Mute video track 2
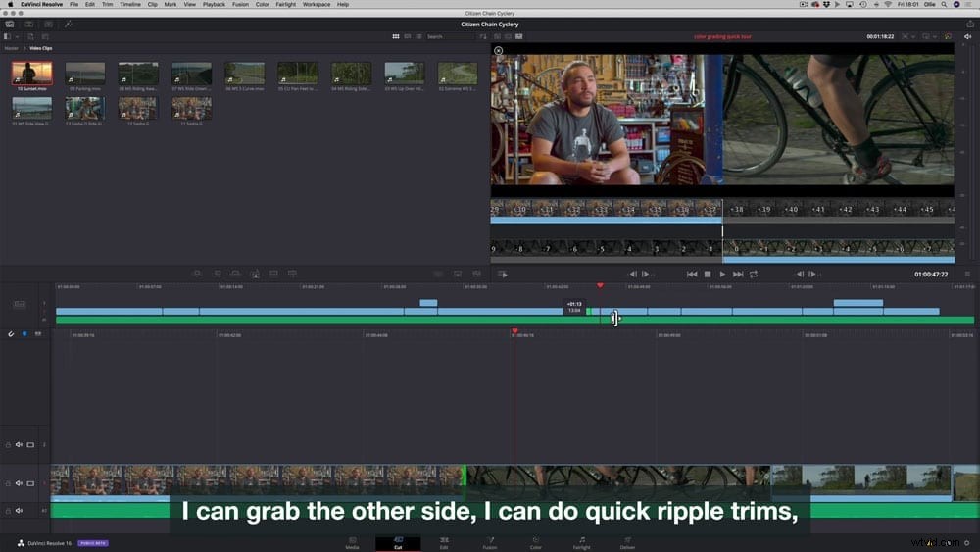This screenshot has width=980, height=552. pyautogui.click(x=19, y=444)
